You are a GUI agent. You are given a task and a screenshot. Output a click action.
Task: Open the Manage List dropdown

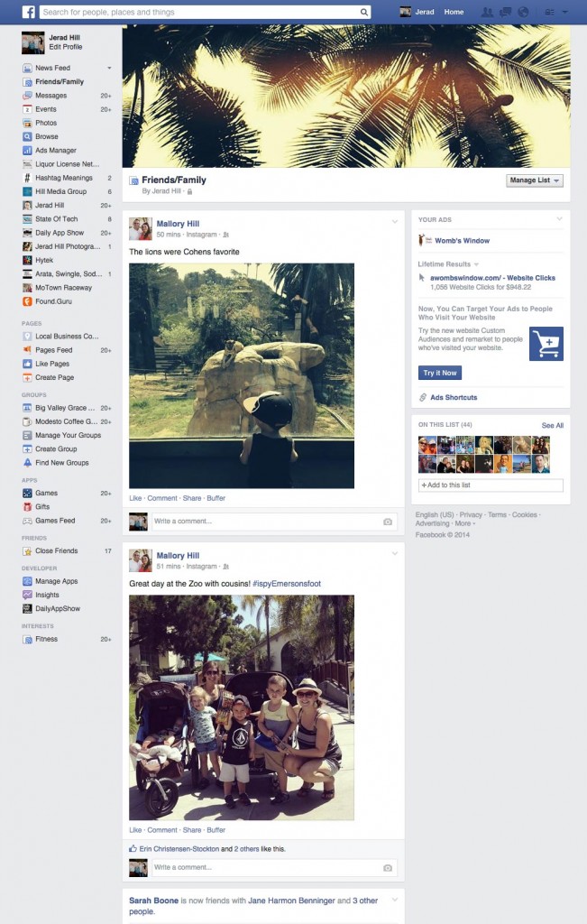click(x=535, y=180)
